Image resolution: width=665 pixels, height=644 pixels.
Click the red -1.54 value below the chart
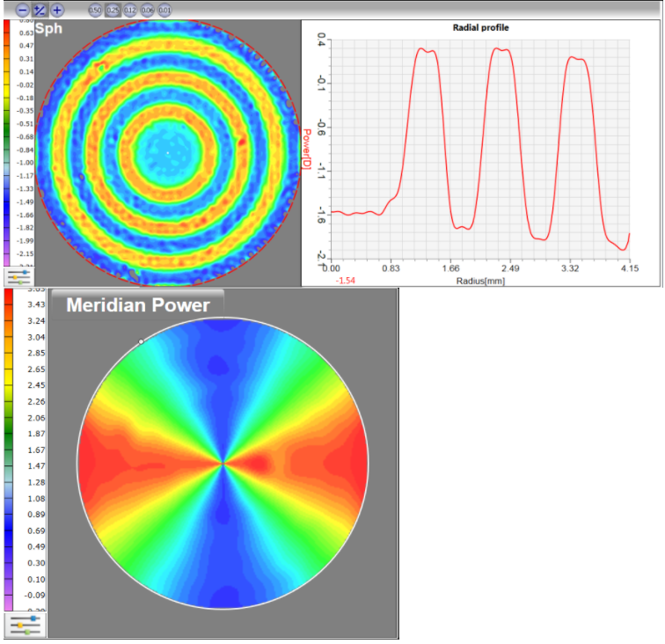345,281
